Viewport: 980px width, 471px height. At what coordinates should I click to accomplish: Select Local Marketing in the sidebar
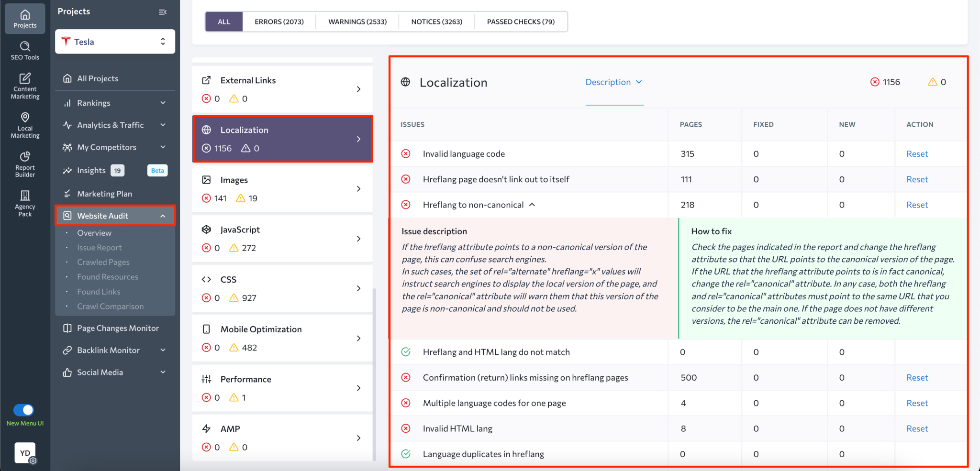pyautogui.click(x=24, y=124)
